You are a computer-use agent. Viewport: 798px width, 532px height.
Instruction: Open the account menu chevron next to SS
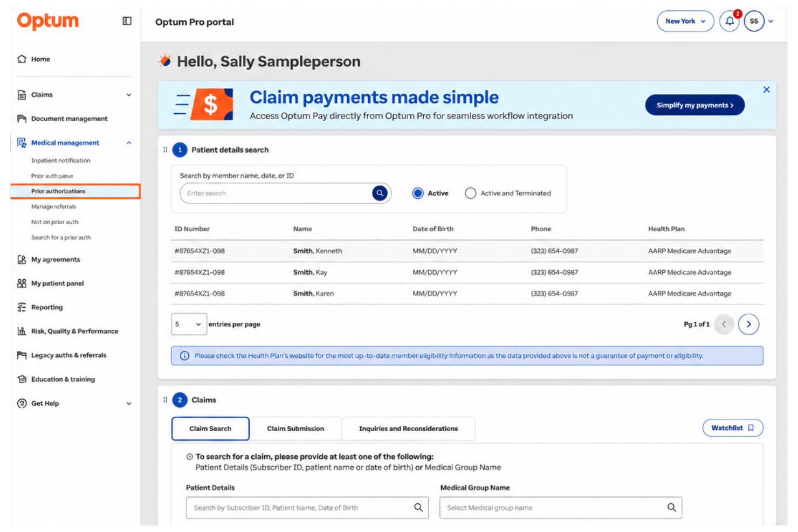coord(771,22)
